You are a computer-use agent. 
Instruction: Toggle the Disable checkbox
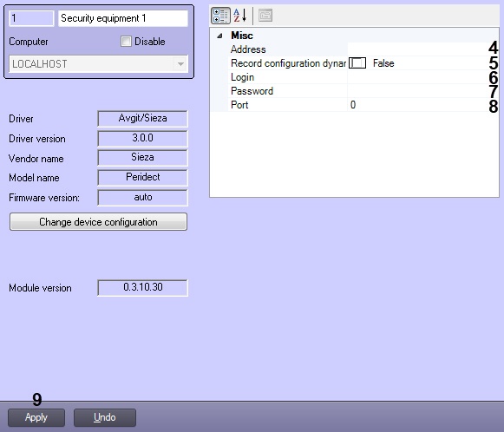click(x=126, y=41)
